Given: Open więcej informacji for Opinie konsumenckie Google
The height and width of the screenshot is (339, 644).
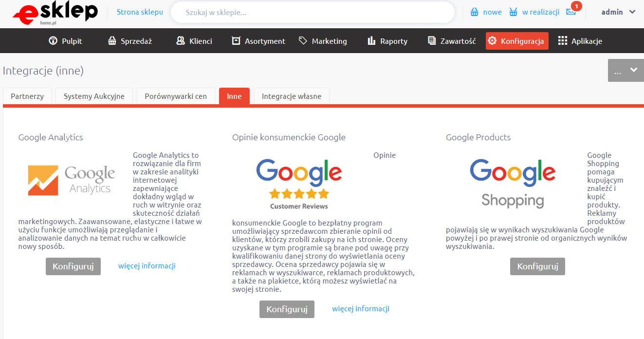Looking at the screenshot, I should click(361, 309).
